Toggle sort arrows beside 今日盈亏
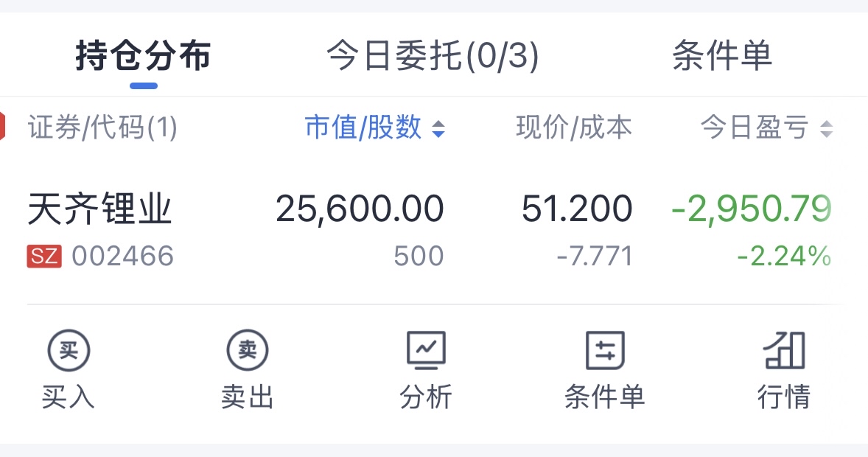Screen dimensions: 868x457 [826, 130]
